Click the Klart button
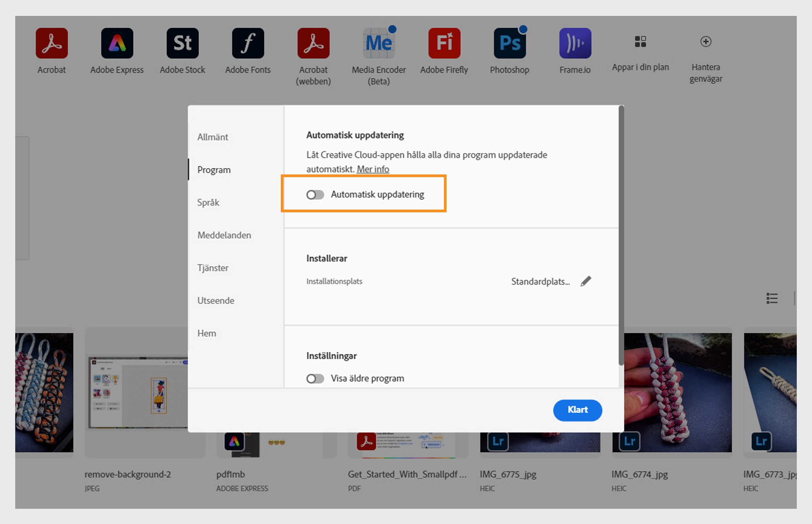This screenshot has height=524, width=812. pyautogui.click(x=577, y=410)
